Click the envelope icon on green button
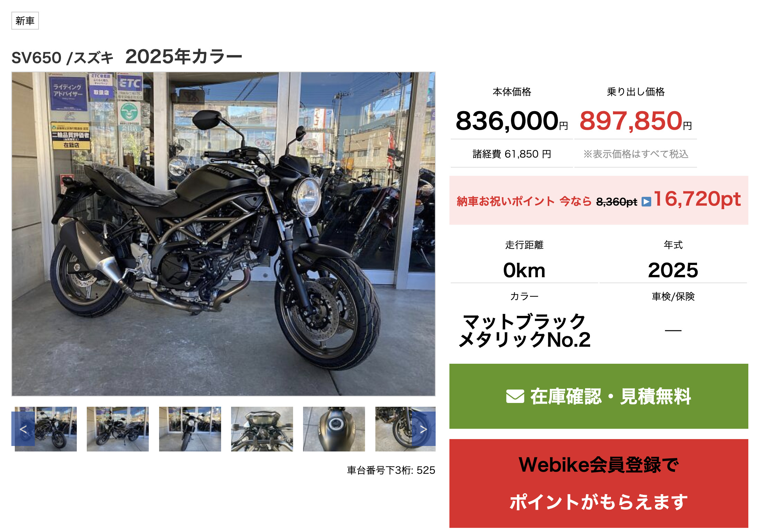The height and width of the screenshot is (532, 759). [x=515, y=396]
